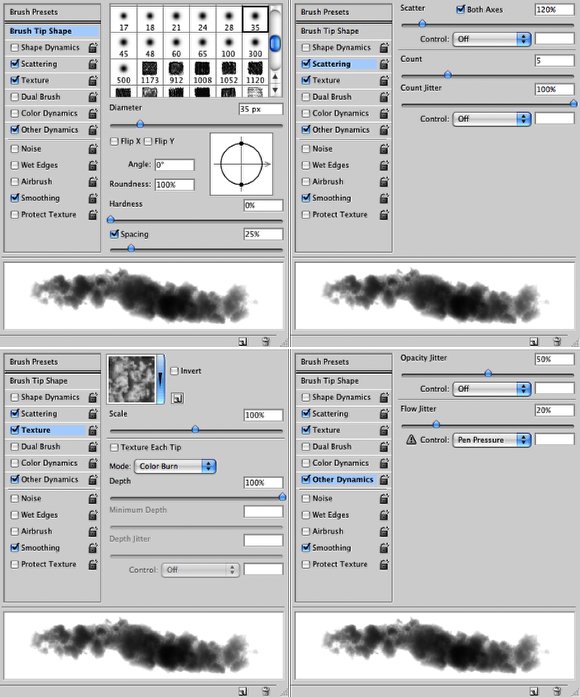Image resolution: width=580 pixels, height=697 pixels.
Task: Open Control dropdown under Count Jitter
Action: pos(492,119)
